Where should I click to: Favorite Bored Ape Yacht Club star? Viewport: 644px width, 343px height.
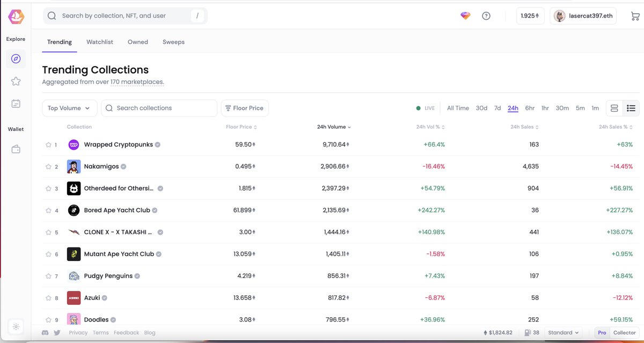[x=48, y=211]
